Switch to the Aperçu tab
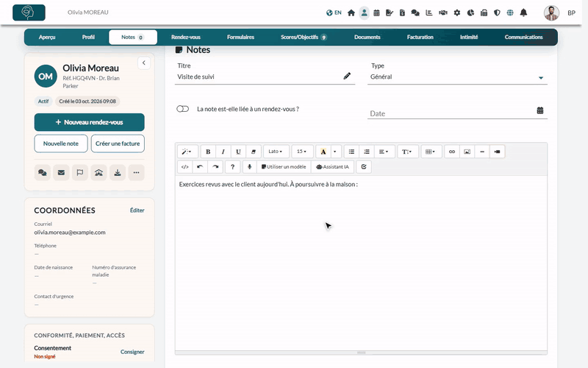588x368 pixels. point(47,38)
